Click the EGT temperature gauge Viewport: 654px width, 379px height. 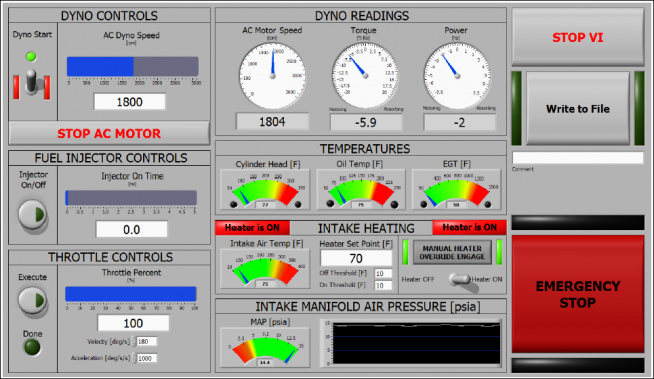tap(456, 190)
